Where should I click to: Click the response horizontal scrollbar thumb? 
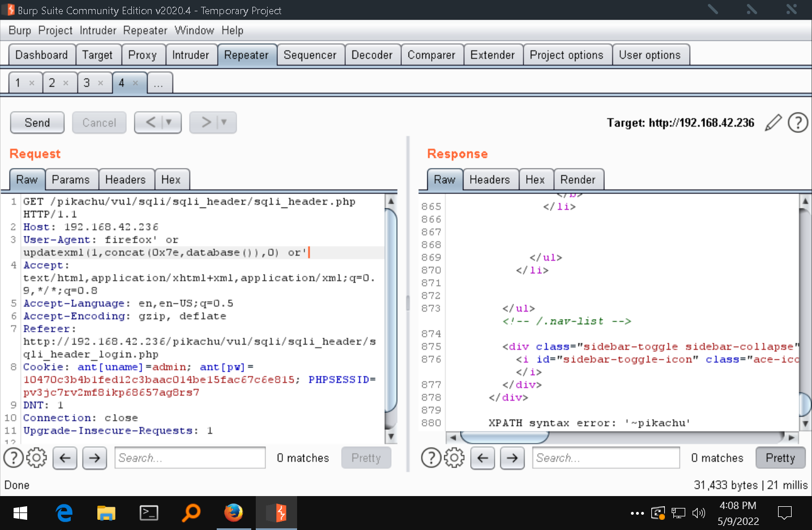point(504,437)
